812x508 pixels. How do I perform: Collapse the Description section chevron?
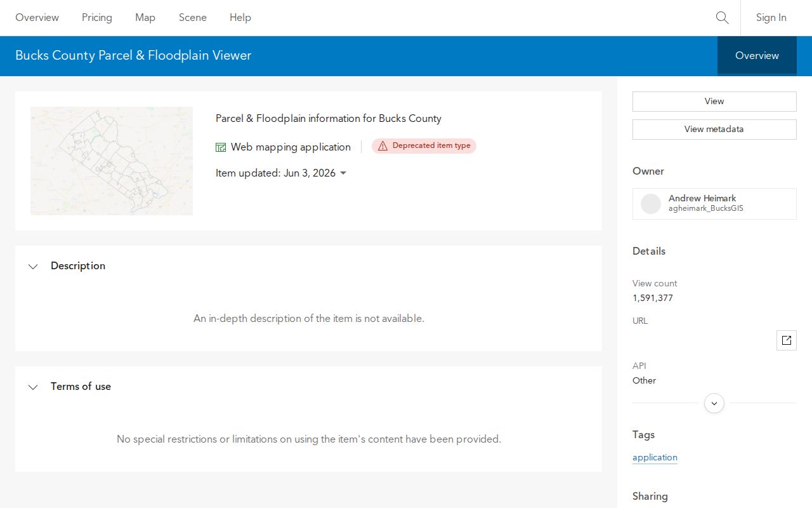coord(33,267)
